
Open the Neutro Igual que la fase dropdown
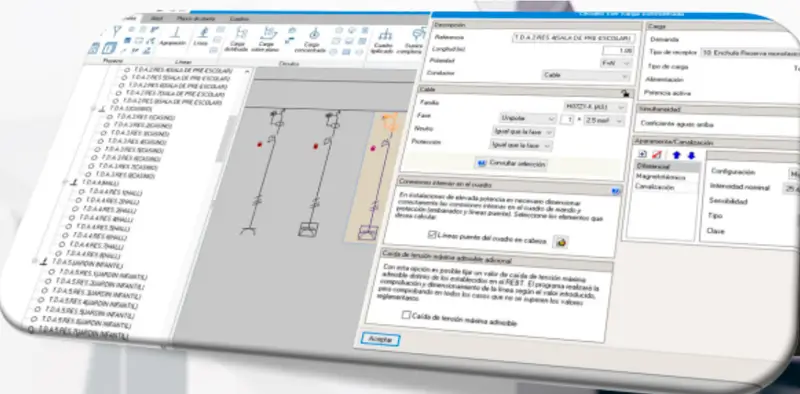point(522,132)
